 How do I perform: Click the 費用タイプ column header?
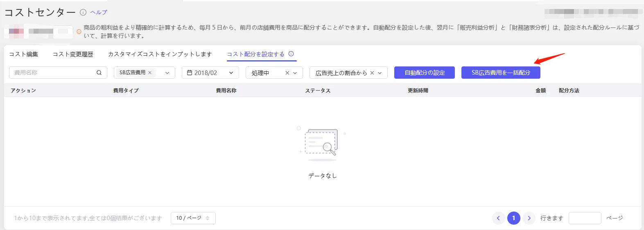[x=126, y=91]
